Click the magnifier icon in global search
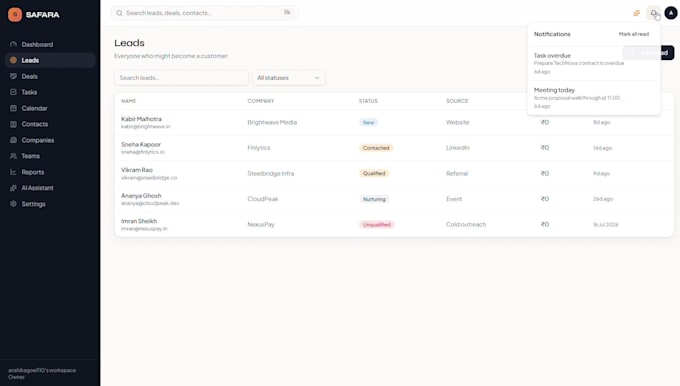680x386 pixels. (119, 13)
